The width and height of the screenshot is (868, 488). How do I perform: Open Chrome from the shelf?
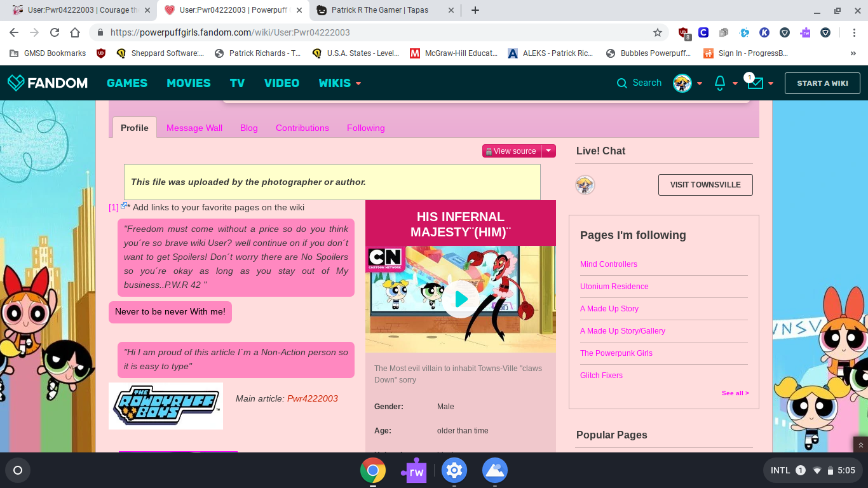pyautogui.click(x=373, y=471)
